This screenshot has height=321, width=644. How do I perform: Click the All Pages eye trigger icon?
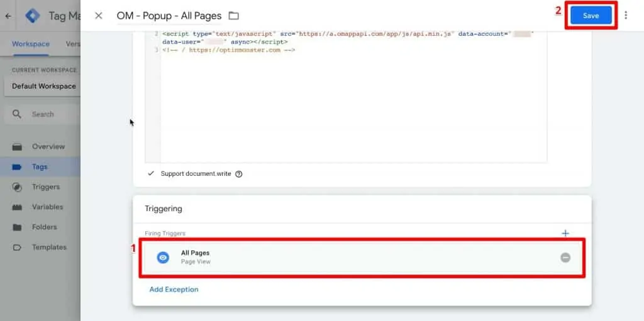[163, 258]
